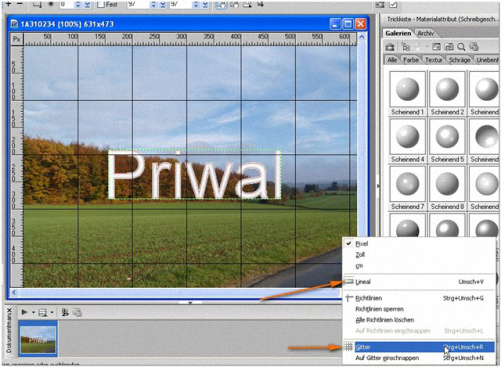Select the Scheinend 4 material preset
The height and width of the screenshot is (367, 501).
pyautogui.click(x=407, y=141)
